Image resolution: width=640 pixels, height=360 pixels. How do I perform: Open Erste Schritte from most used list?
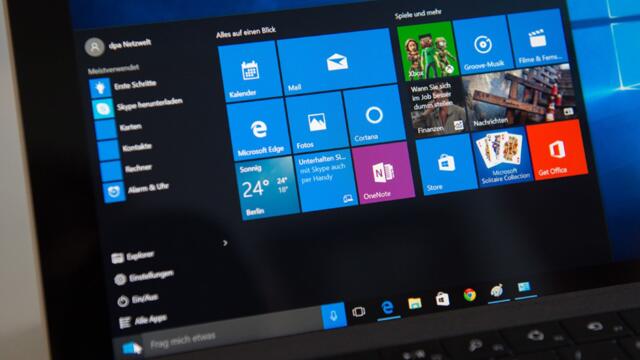point(123,87)
